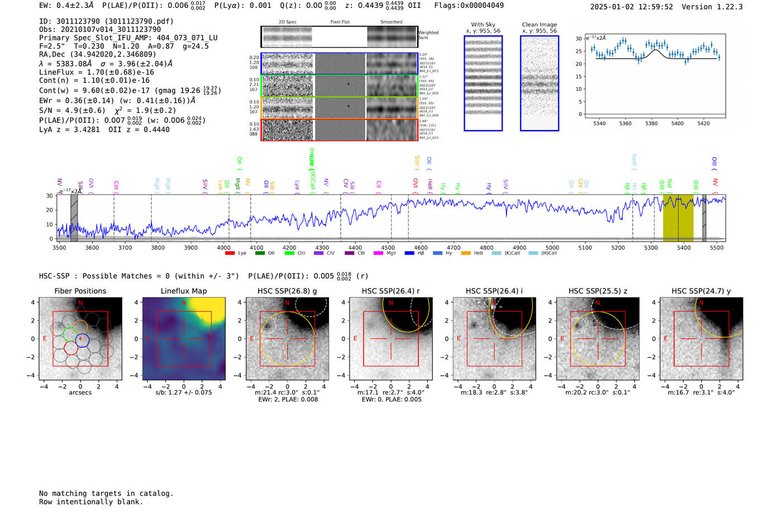The width and height of the screenshot is (782, 532).
Task: Click the Clean Image cutout
Action: [540, 83]
